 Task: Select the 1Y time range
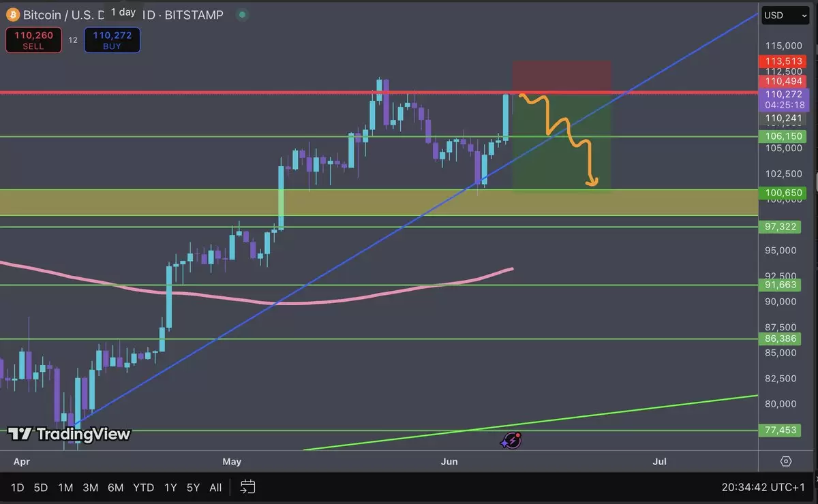tap(170, 488)
